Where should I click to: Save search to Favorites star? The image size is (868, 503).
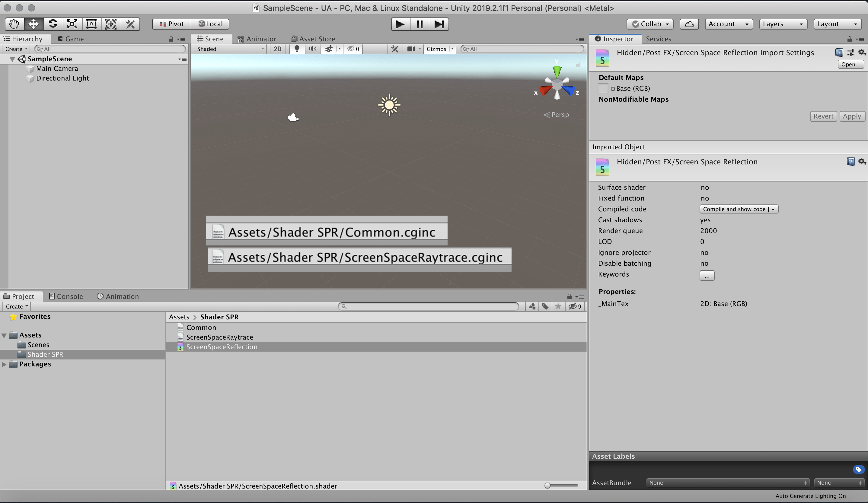pyautogui.click(x=558, y=306)
